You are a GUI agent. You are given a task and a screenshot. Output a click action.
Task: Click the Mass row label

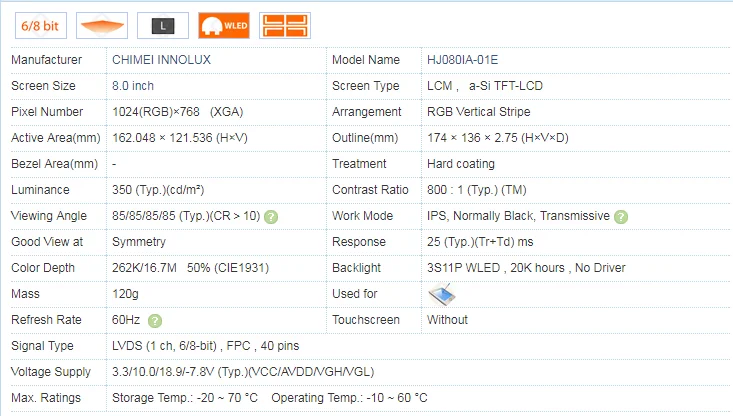coord(25,294)
